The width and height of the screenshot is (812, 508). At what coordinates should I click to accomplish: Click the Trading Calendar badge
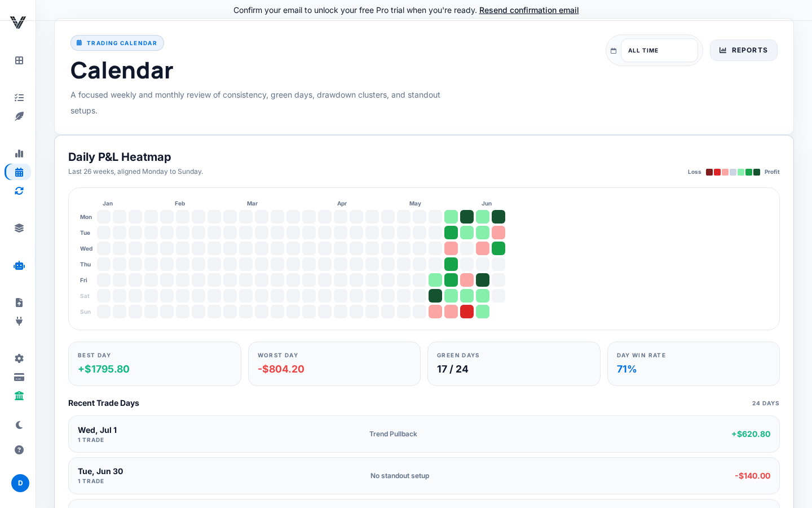pos(117,43)
